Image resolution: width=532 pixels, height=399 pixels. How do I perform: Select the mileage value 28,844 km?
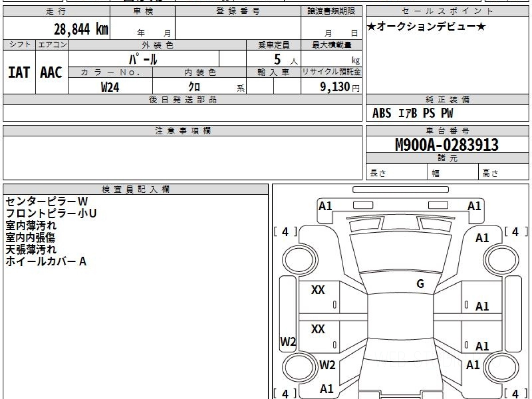point(81,29)
